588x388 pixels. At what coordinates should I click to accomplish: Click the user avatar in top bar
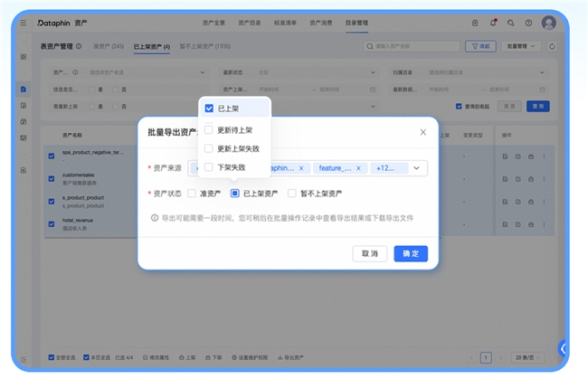pyautogui.click(x=548, y=23)
